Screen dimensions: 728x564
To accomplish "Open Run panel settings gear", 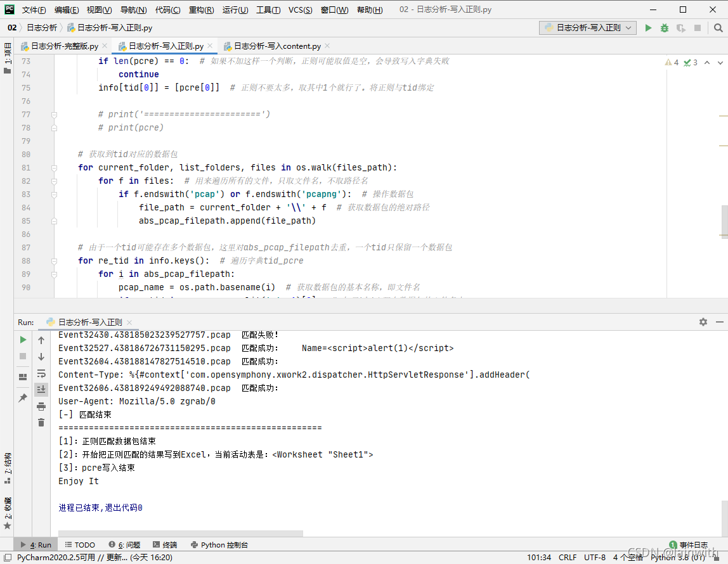I will tap(703, 322).
